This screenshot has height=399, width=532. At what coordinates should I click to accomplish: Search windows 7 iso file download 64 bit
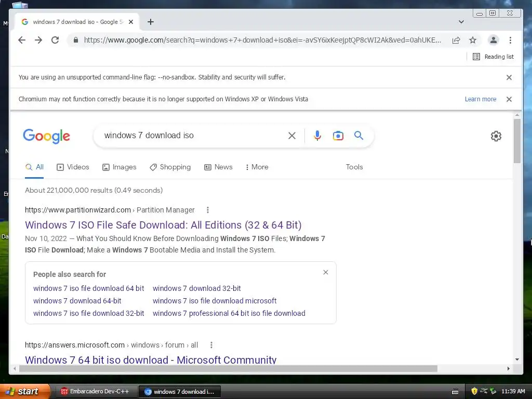point(88,288)
